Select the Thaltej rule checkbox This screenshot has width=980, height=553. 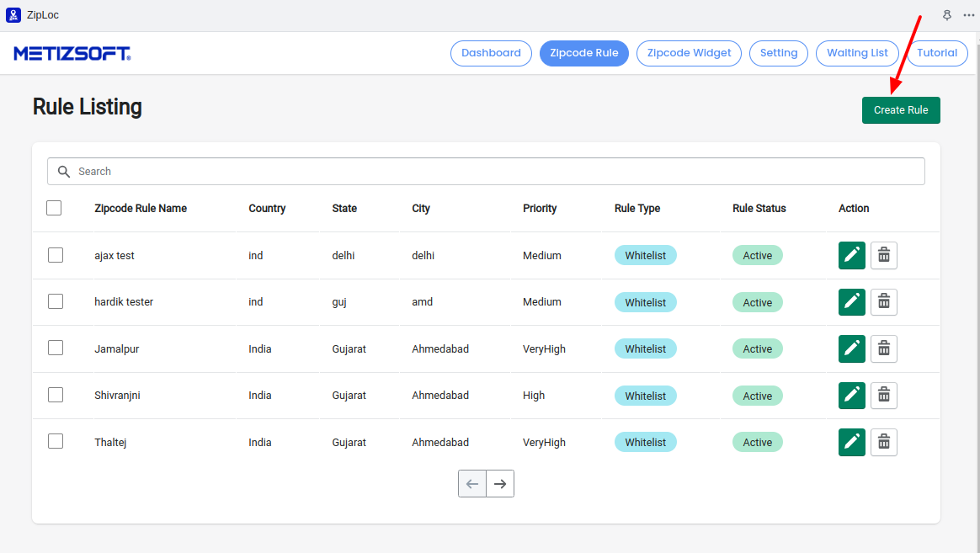tap(56, 442)
